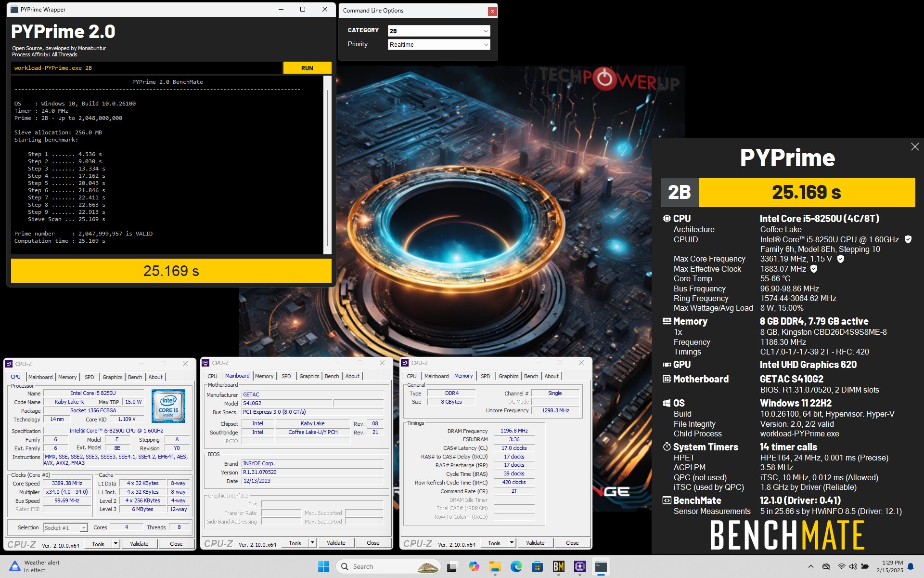This screenshot has width=924, height=578.
Task: Run the PYPrime benchmark with the RUN button
Action: 307,68
